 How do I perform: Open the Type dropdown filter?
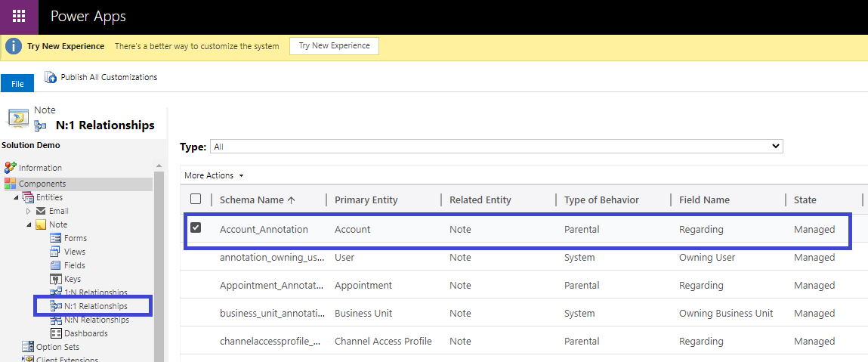[496, 146]
